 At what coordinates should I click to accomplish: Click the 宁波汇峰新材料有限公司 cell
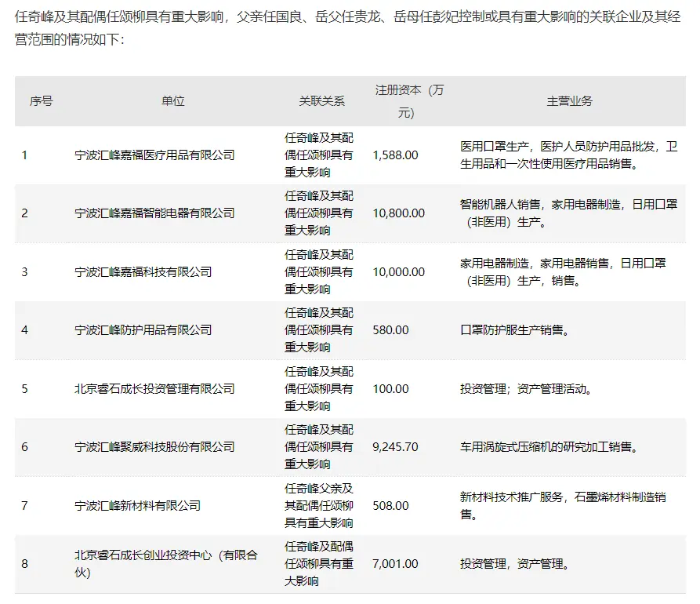click(138, 505)
